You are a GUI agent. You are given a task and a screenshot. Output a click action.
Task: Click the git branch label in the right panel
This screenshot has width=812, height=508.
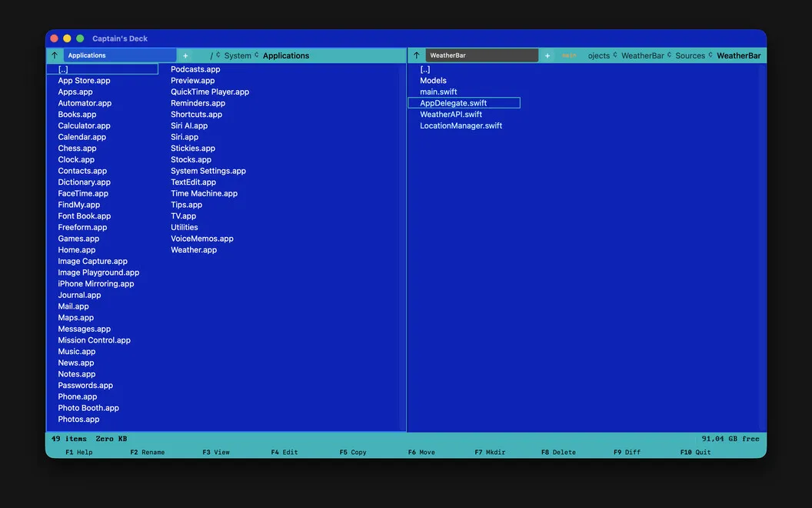(568, 55)
